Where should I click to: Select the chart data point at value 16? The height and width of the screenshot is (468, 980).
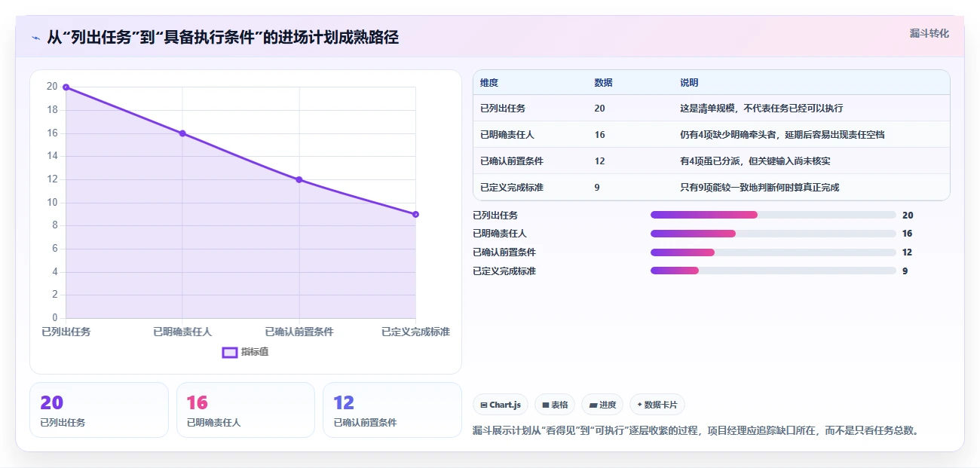182,133
